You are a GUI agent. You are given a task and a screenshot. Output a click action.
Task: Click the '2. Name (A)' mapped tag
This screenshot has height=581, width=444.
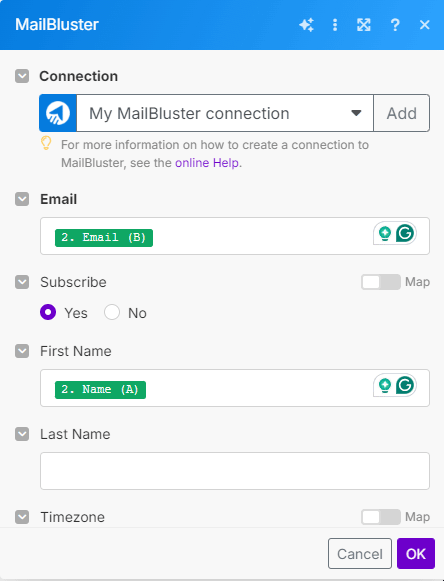[x=100, y=389]
